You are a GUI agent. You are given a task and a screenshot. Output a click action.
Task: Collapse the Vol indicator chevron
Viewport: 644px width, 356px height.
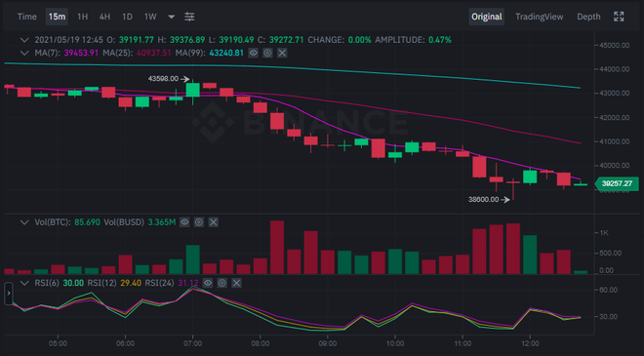point(24,222)
